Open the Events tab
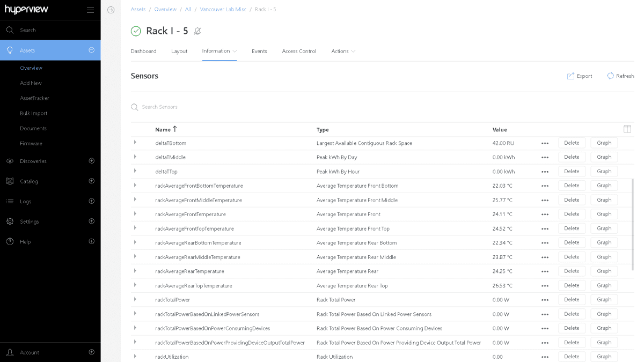Screen dimensions: 644x362 click(x=259, y=51)
